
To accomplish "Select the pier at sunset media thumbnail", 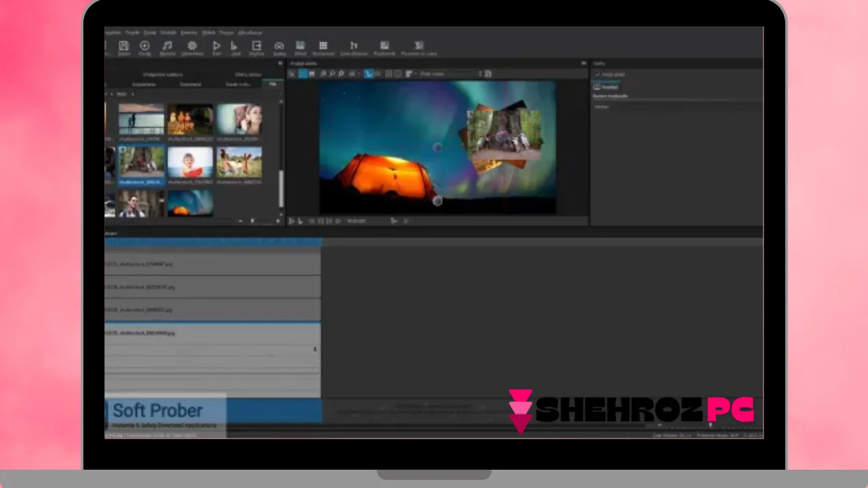I will 142,119.
